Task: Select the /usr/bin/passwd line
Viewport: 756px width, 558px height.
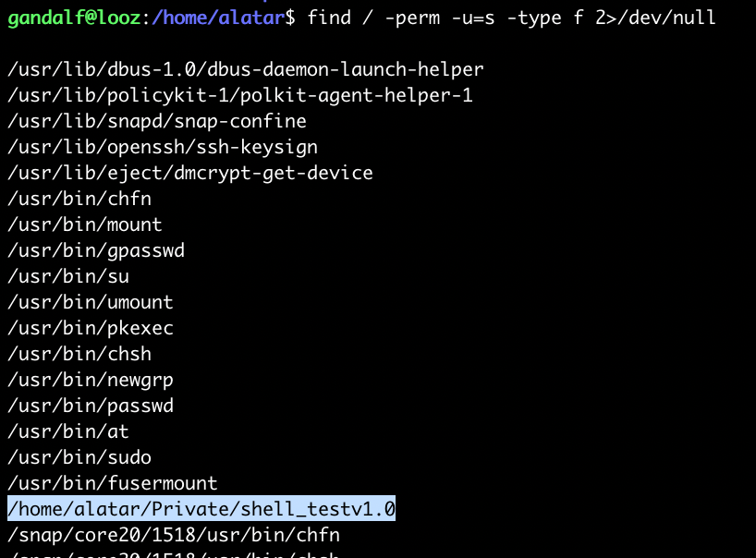Action: click(x=91, y=406)
